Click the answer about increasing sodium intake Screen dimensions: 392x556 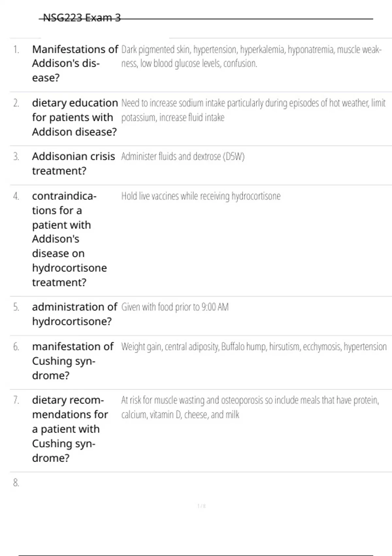point(253,110)
